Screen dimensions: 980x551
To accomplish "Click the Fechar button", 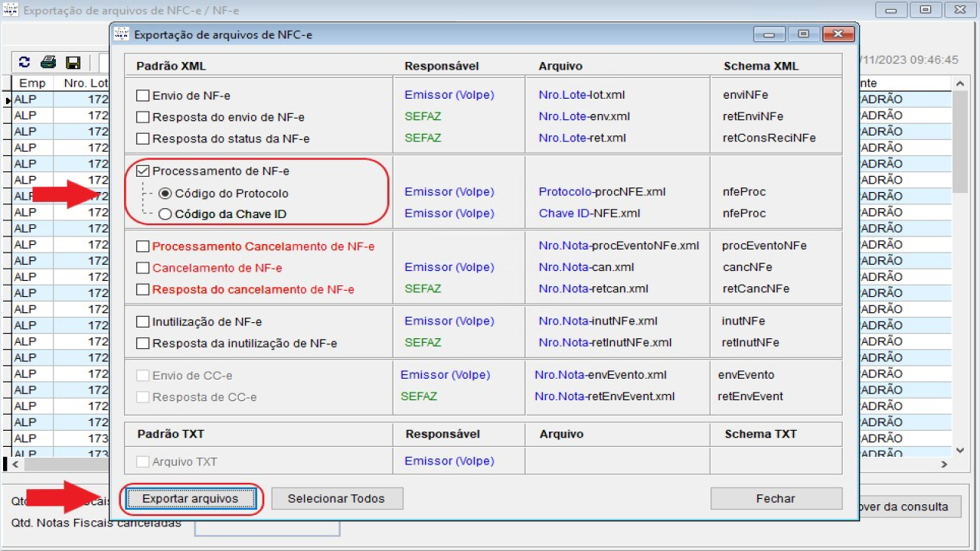I will (x=776, y=499).
